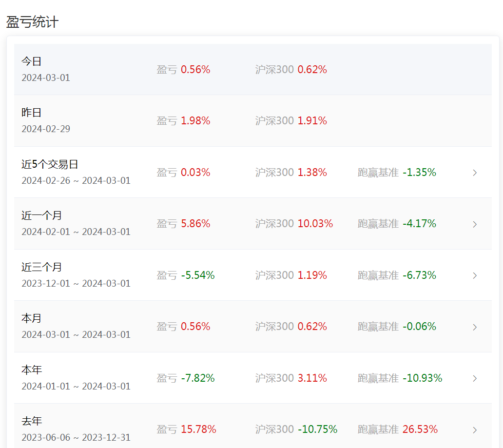Click 盈亏 value 0.03%
Viewport: 503px width, 448px height.
pos(195,173)
